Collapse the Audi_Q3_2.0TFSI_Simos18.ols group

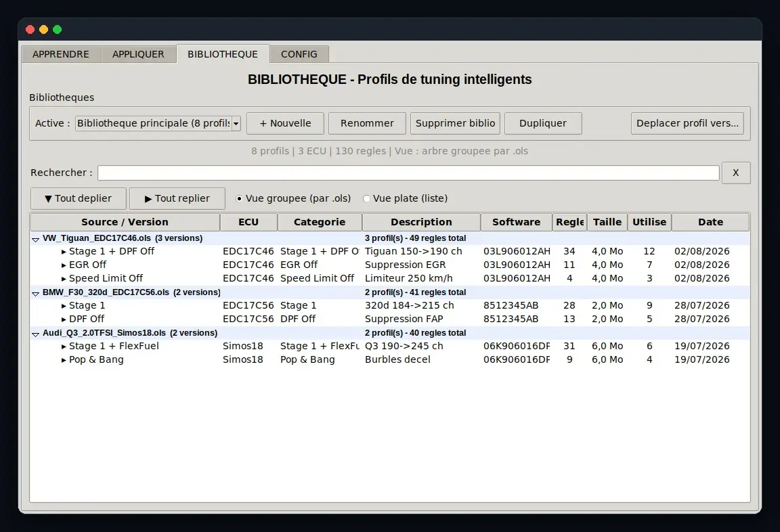pyautogui.click(x=35, y=334)
